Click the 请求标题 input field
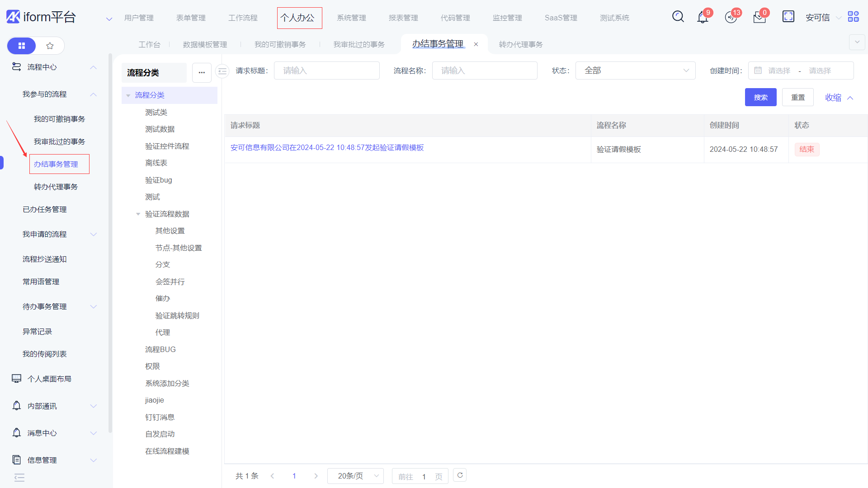Viewport: 868px width, 488px height. pyautogui.click(x=326, y=70)
